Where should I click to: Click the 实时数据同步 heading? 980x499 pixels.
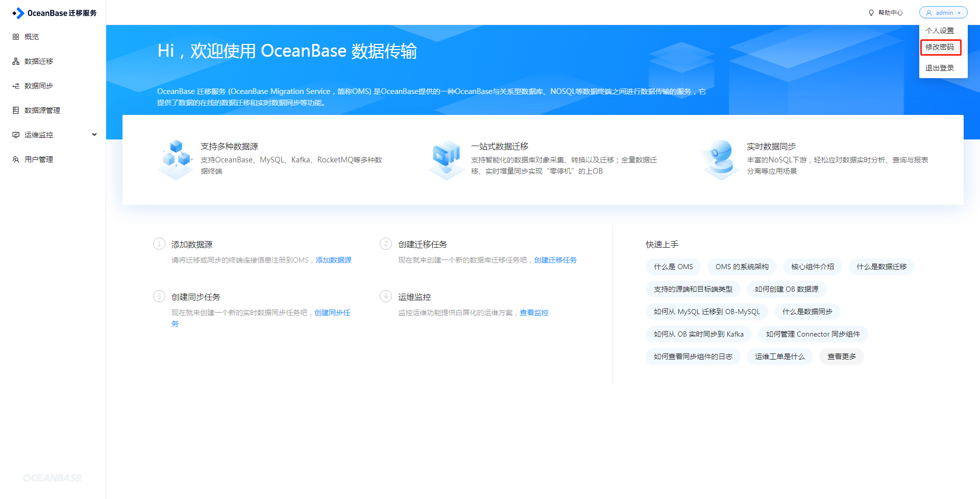(x=771, y=147)
